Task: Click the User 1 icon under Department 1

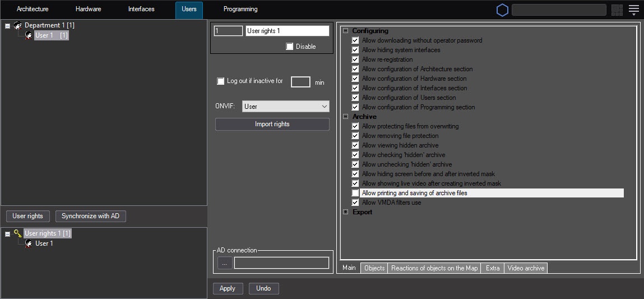Action: [x=29, y=35]
